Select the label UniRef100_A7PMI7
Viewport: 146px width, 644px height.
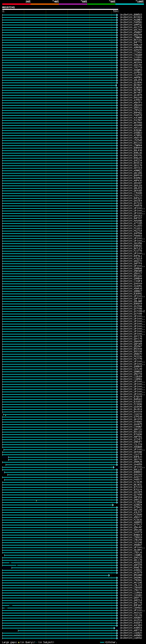(x=131, y=100)
